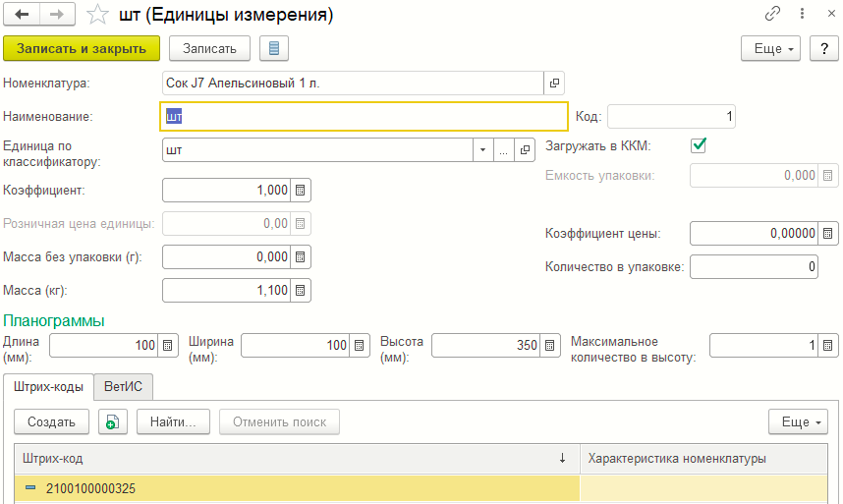Image resolution: width=843 pixels, height=504 pixels.
Task: Open the report list icon next to Записать
Action: point(274,48)
